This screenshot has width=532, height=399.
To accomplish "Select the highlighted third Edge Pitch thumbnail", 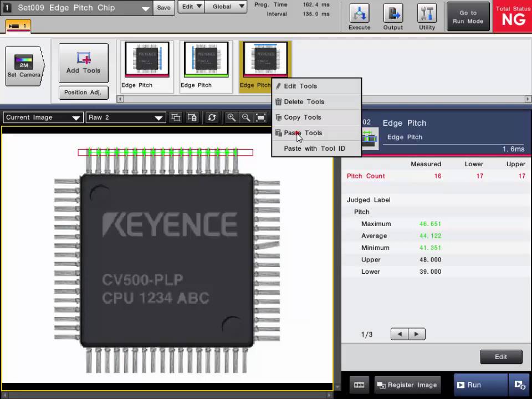I will 265,66.
